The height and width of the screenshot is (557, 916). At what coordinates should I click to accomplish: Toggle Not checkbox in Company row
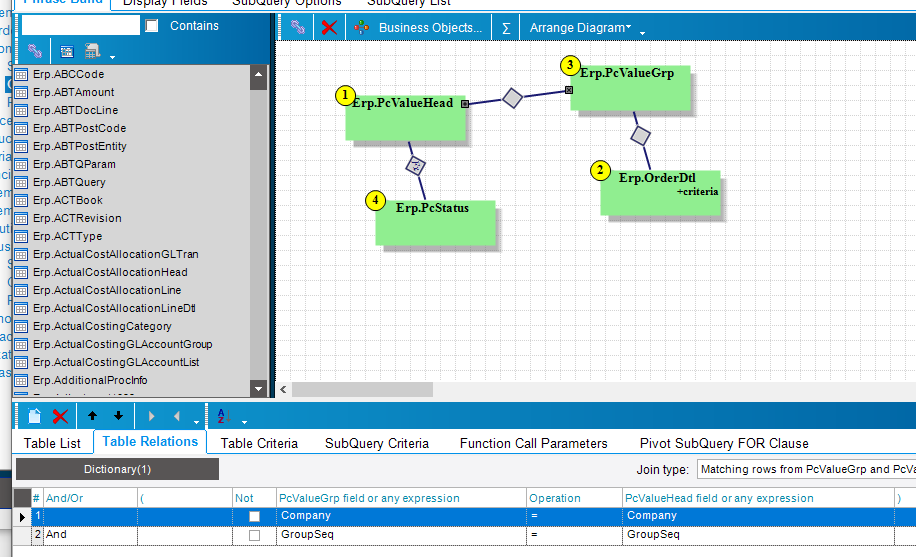tap(254, 517)
